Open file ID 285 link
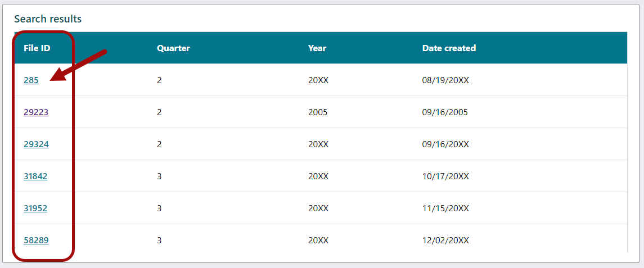Viewport: 644px width, 268px height. [31, 80]
